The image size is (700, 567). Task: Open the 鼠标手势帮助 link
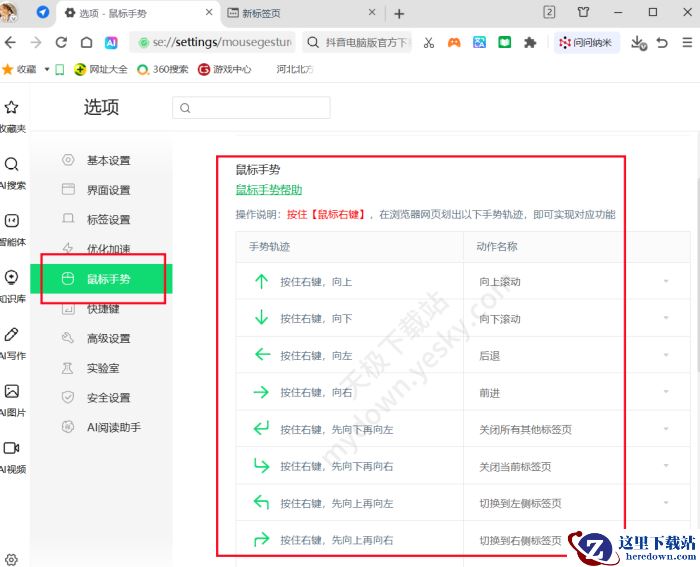(269, 190)
